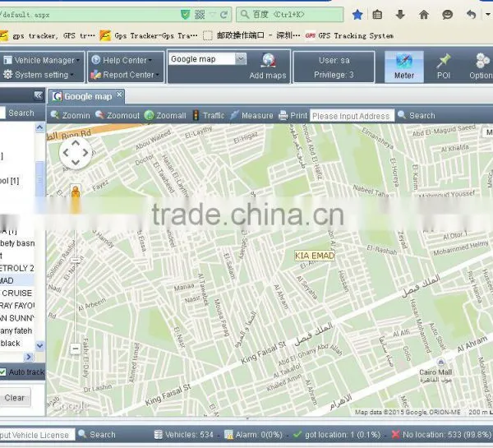Click the Zoomin magnifier tool
The height and width of the screenshot is (448, 493).
click(x=70, y=115)
